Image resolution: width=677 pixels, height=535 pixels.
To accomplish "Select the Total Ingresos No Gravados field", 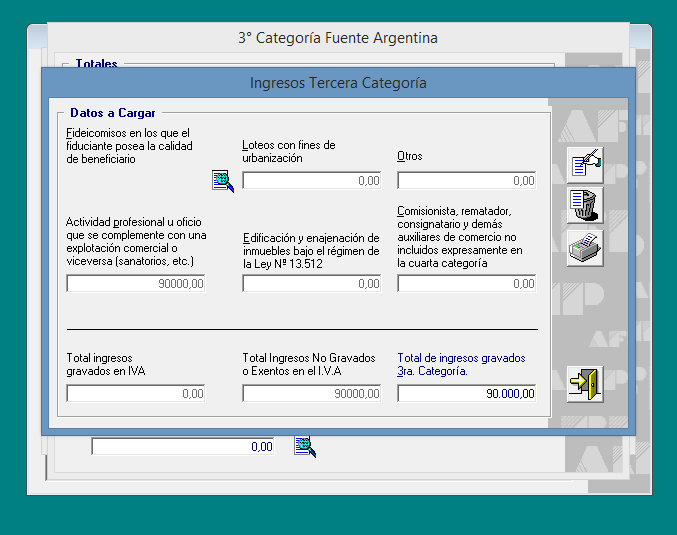I will (x=311, y=394).
